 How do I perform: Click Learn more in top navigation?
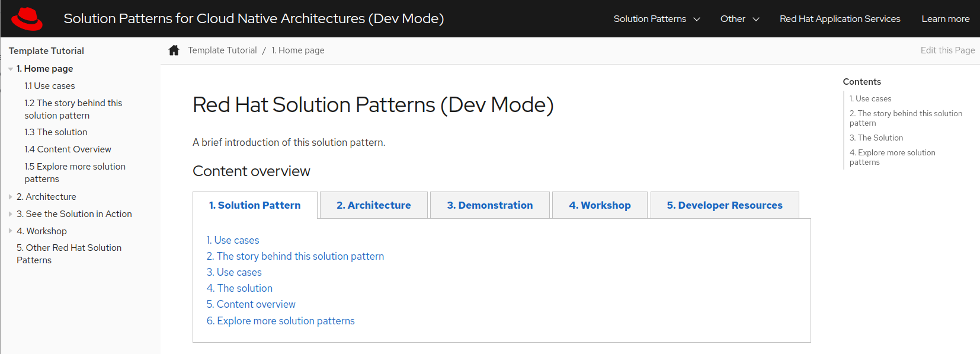pos(945,19)
